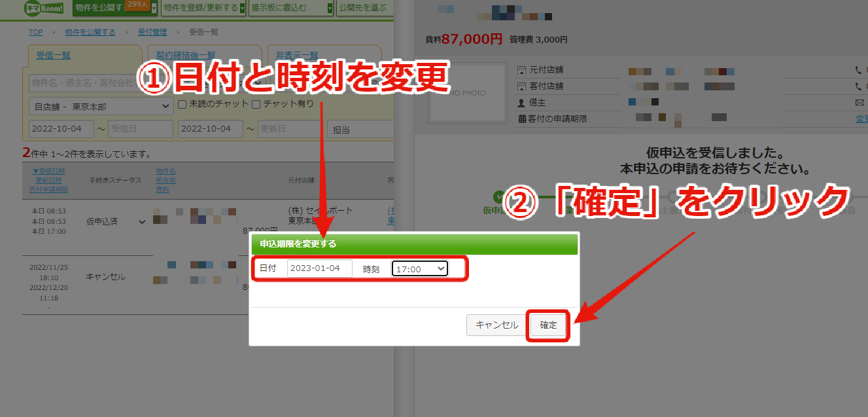This screenshot has height=417, width=868.
Task: Click the 客付店舗 building icon
Action: tap(522, 86)
